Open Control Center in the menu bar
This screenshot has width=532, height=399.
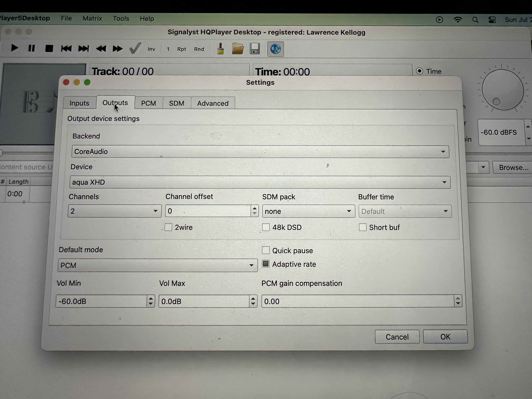click(492, 20)
